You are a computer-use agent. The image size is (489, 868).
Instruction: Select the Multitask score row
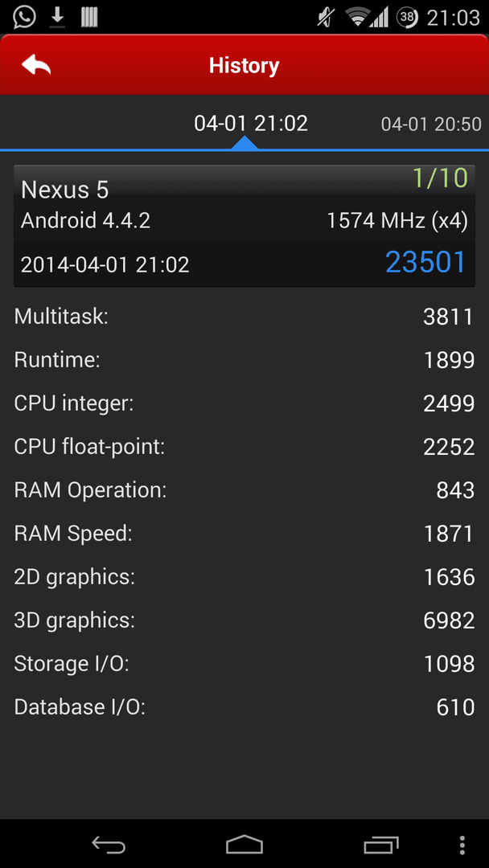tap(244, 317)
